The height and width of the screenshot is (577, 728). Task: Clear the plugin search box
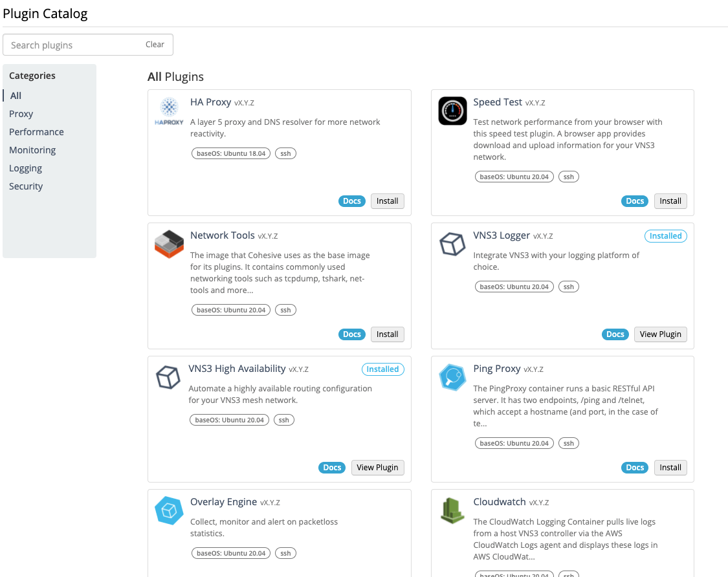coord(155,45)
